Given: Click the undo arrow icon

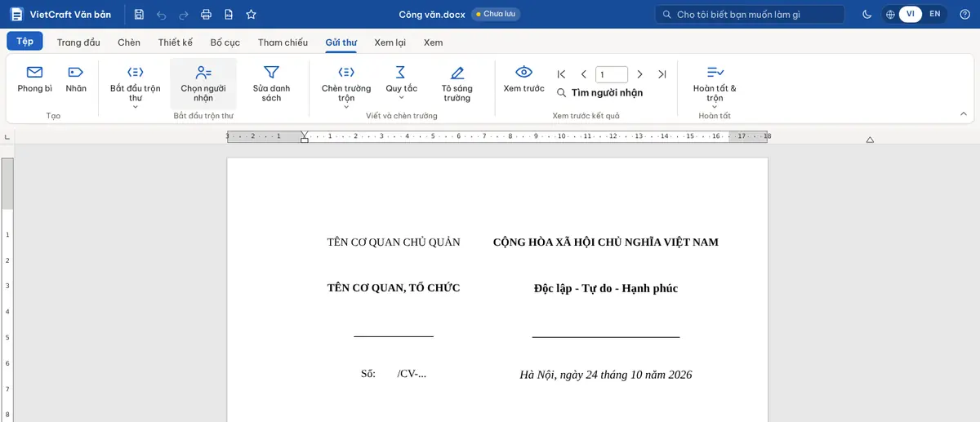Looking at the screenshot, I should coord(162,14).
